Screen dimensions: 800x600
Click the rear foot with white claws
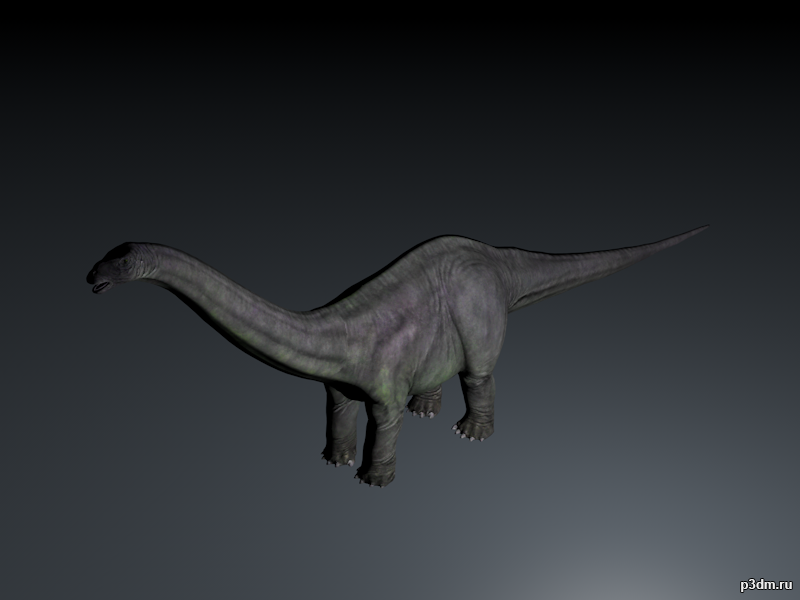coord(472,428)
